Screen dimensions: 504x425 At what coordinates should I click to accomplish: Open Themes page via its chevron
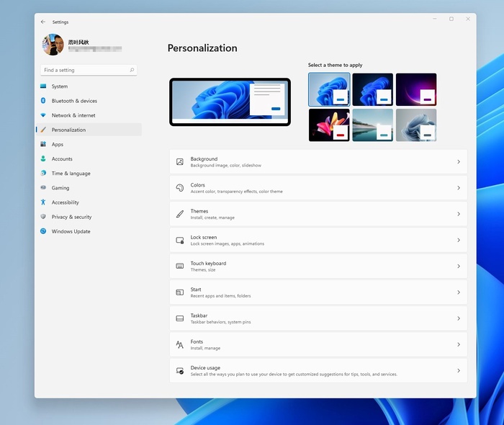click(x=458, y=214)
